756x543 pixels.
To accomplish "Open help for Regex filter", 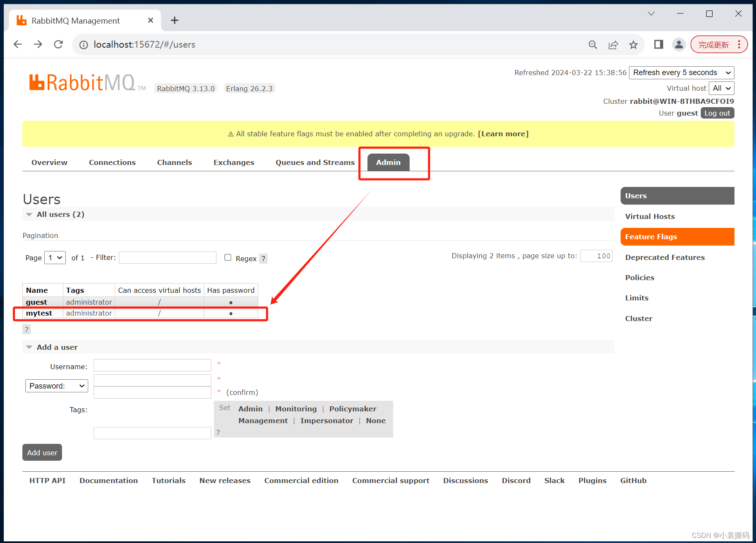I will [x=263, y=259].
